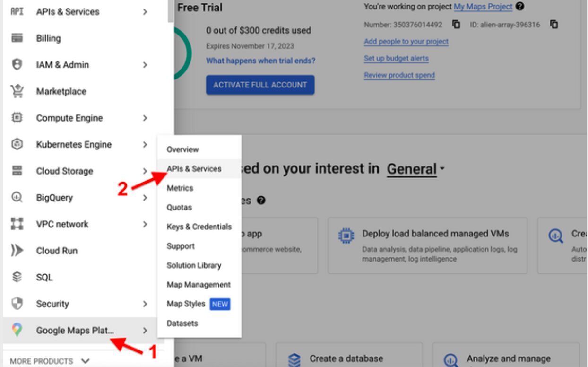Screen dimensions: 588x367
Task: Open the General interest dropdown
Action: pyautogui.click(x=416, y=169)
